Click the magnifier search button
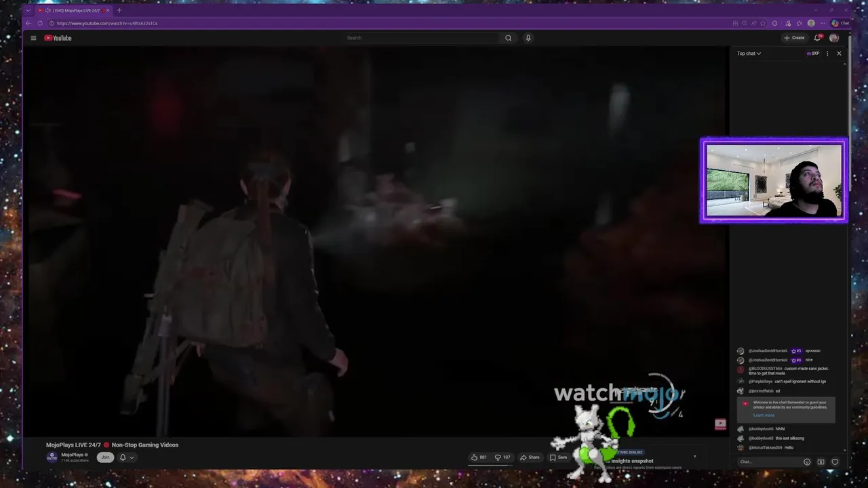The width and height of the screenshot is (868, 488). pos(508,38)
